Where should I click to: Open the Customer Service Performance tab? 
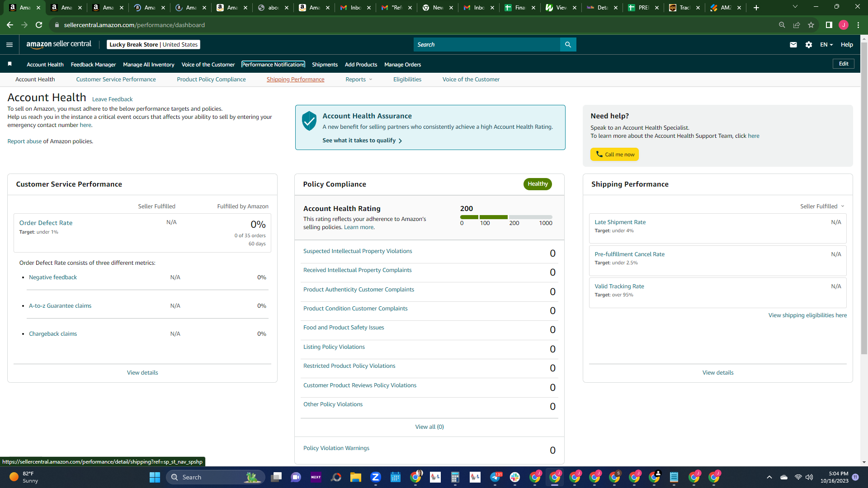[116, 80]
